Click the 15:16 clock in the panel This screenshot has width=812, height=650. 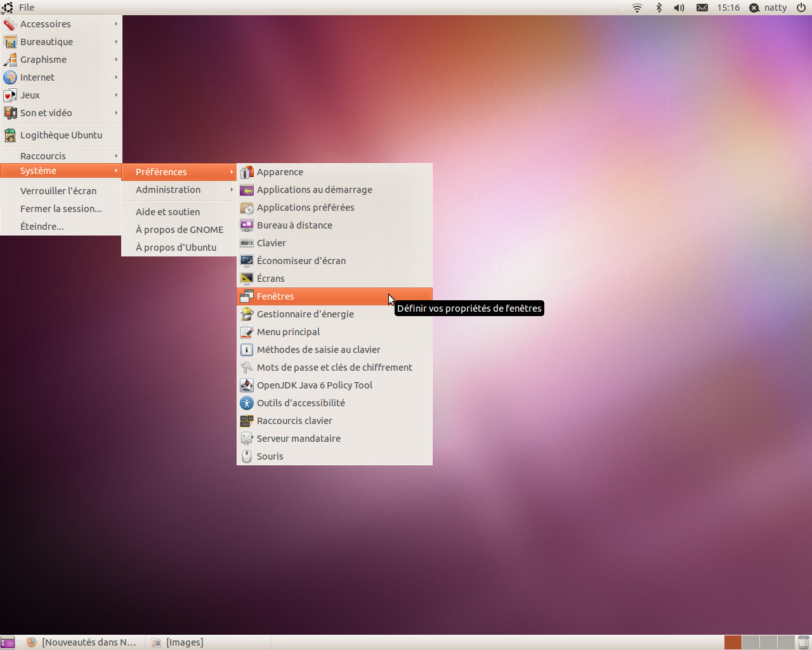(728, 8)
